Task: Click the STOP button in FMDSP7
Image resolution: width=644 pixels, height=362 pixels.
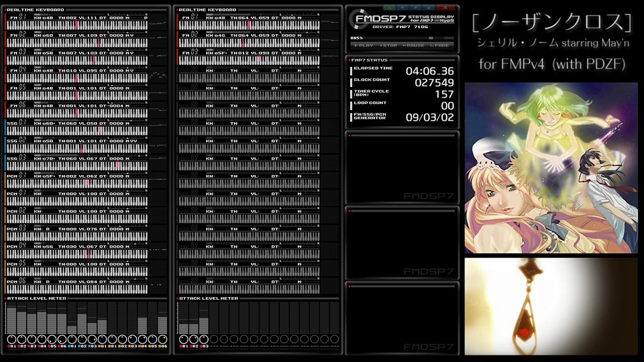Action: (x=388, y=46)
